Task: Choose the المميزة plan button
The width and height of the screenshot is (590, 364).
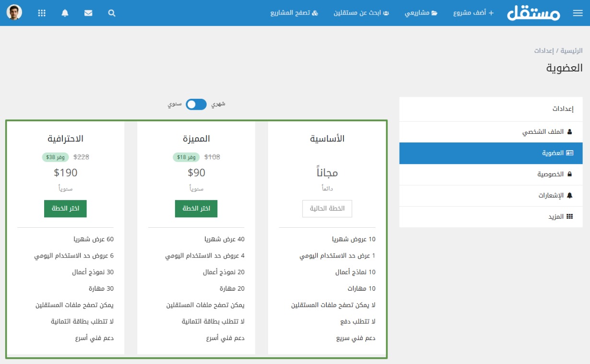Action: pos(196,209)
